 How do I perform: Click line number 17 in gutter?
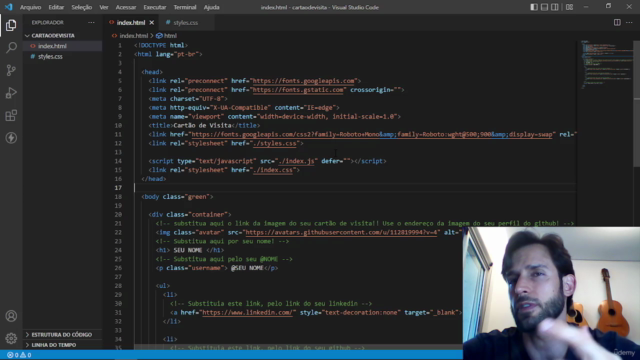(x=118, y=188)
